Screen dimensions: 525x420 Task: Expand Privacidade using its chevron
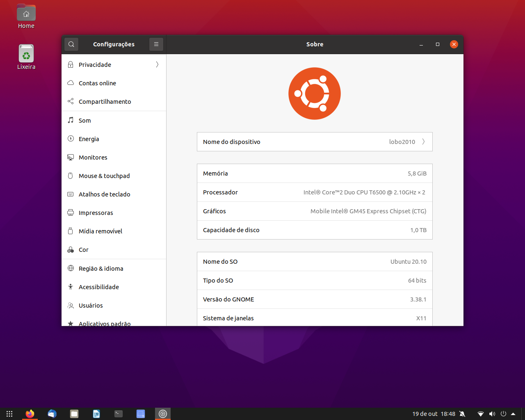(x=157, y=64)
